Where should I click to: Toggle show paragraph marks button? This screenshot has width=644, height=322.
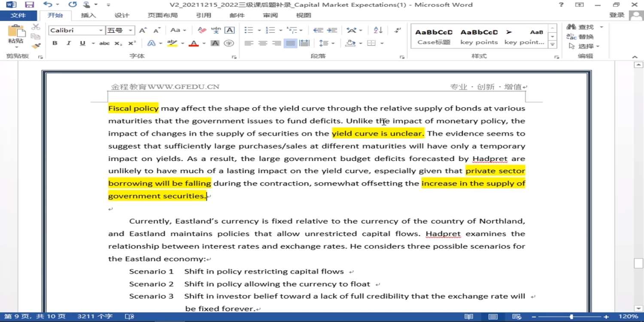(x=398, y=30)
